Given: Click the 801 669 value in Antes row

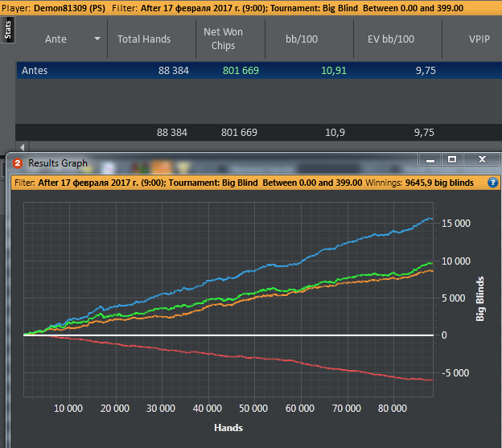Looking at the screenshot, I should pos(241,71).
